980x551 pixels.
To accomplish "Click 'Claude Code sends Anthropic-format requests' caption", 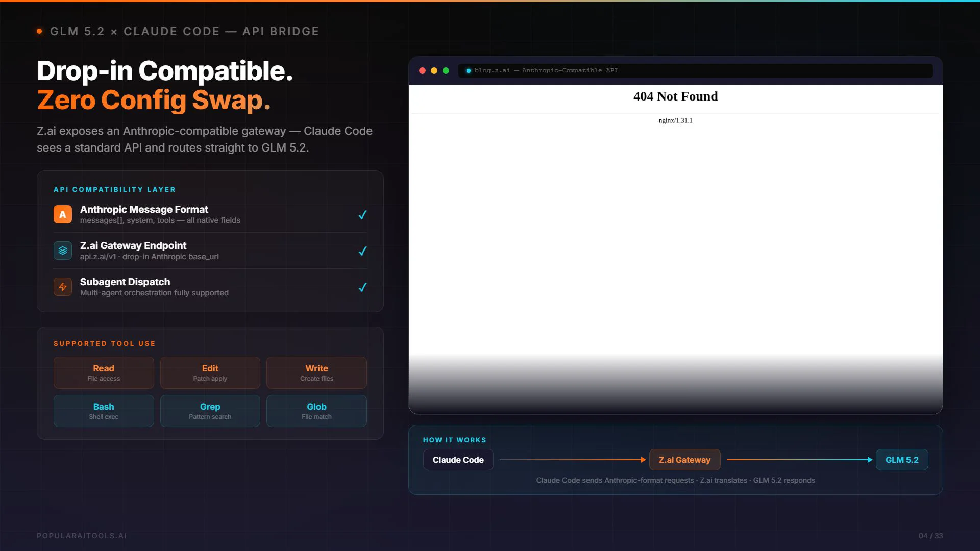I will click(675, 480).
